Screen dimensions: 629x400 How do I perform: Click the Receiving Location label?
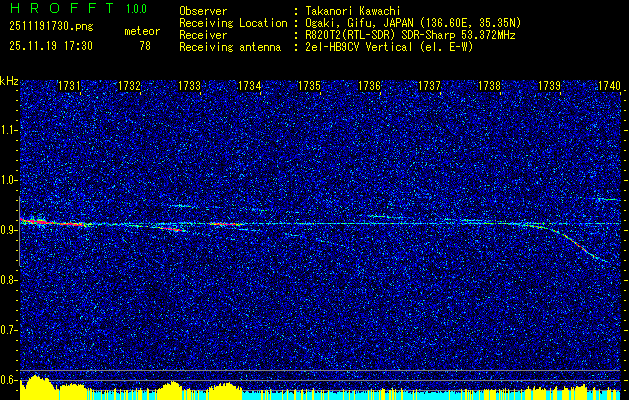tap(233, 23)
